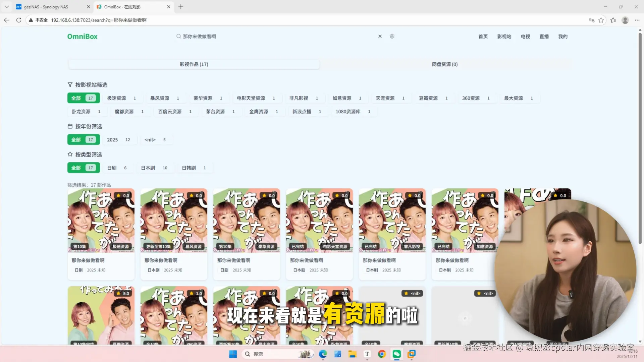Screen dimensions: 644x362
Task: Switch to geziNAS Synology NAS tab
Action: click(x=46, y=7)
